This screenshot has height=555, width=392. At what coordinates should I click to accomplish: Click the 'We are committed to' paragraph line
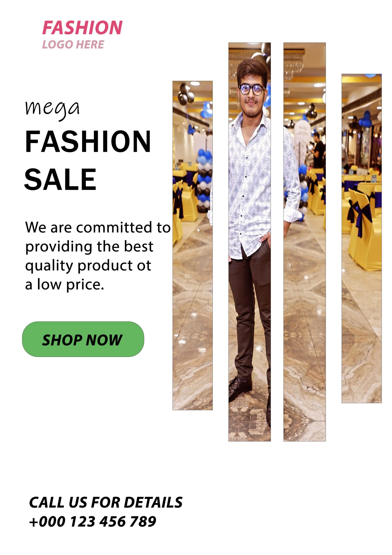[98, 227]
